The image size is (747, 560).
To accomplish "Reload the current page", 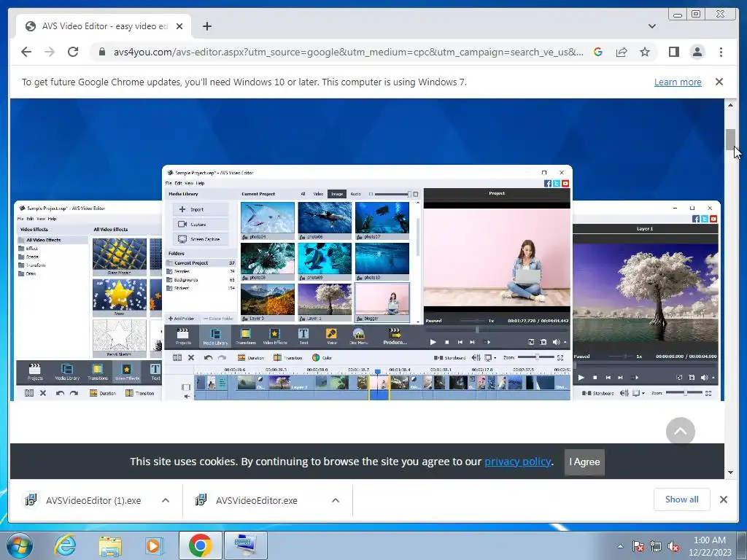I will (73, 52).
